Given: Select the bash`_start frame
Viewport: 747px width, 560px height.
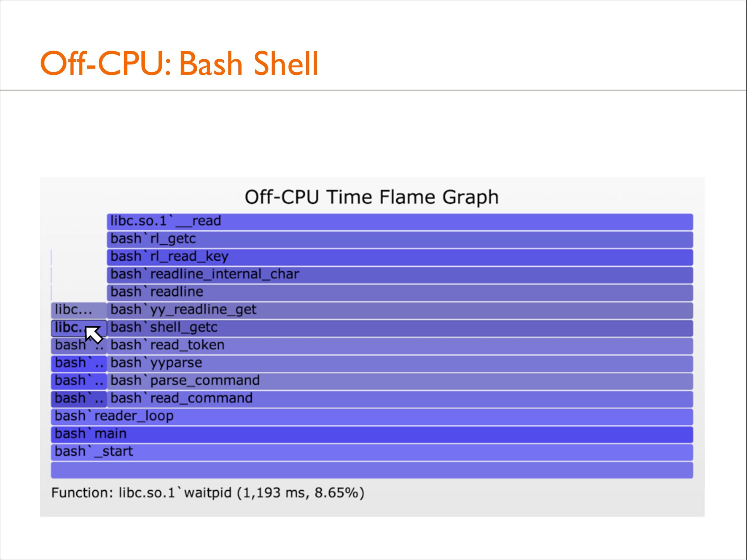Looking at the screenshot, I should tap(372, 452).
